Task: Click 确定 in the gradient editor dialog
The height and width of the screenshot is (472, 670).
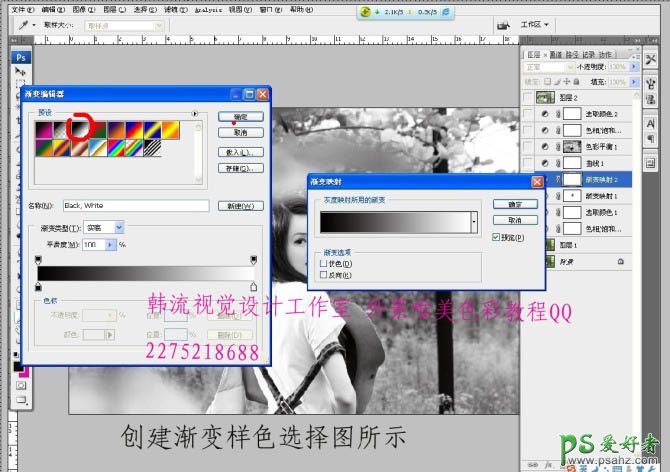Action: 240,117
